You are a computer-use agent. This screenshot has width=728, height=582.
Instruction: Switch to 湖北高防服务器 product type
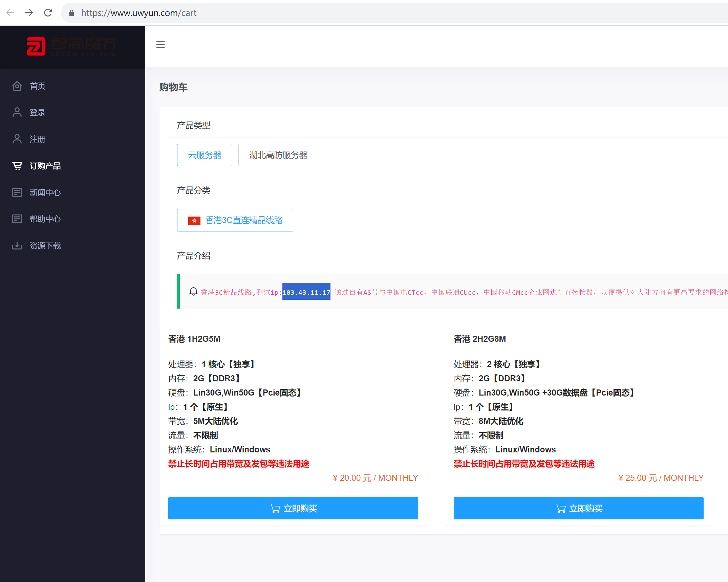(278, 155)
